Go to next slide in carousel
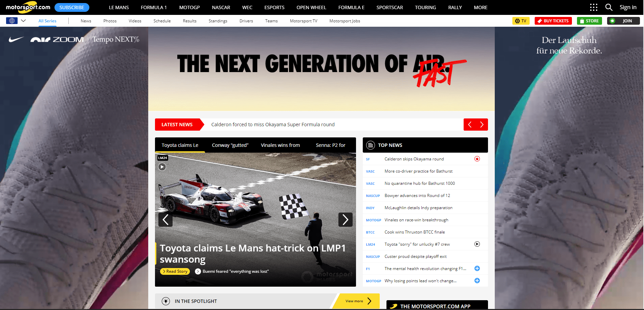Image resolution: width=644 pixels, height=310 pixels. pyautogui.click(x=346, y=220)
